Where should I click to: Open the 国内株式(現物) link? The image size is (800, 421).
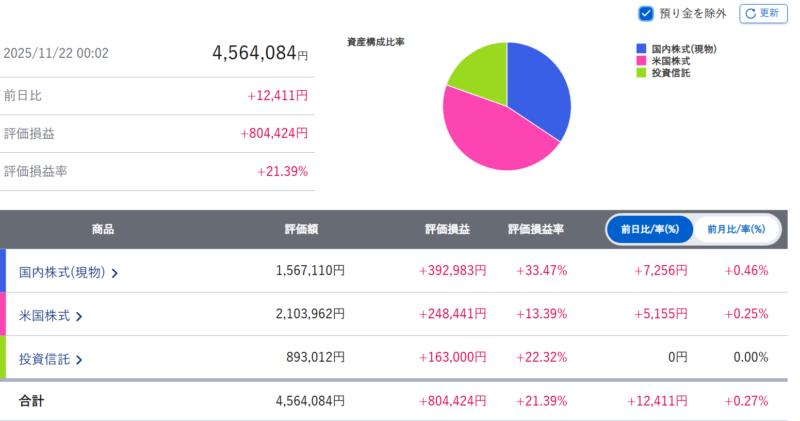62,272
